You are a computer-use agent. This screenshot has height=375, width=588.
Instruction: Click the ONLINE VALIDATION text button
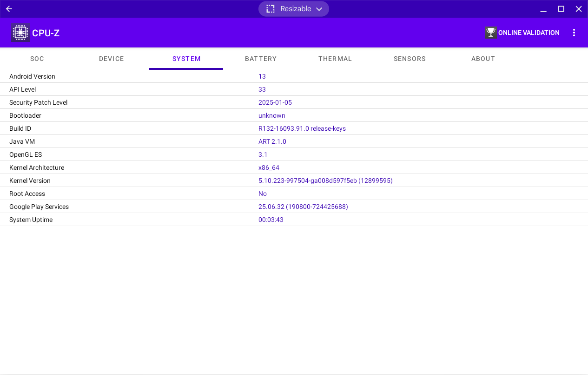pyautogui.click(x=529, y=33)
